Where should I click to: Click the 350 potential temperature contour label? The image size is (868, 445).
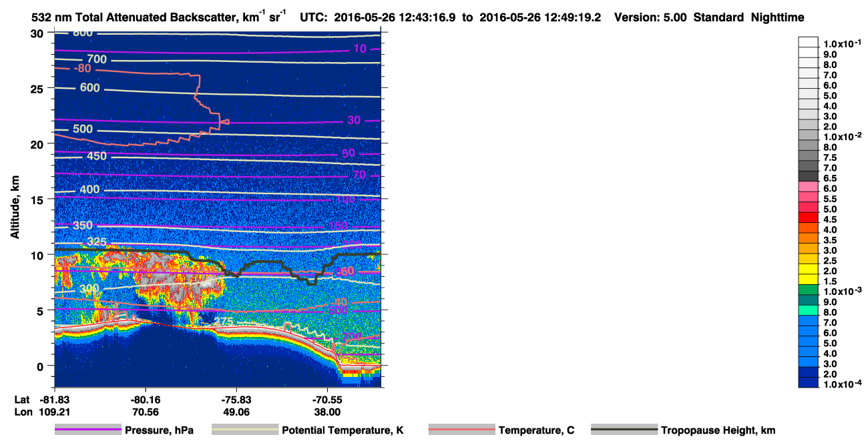coord(82,226)
